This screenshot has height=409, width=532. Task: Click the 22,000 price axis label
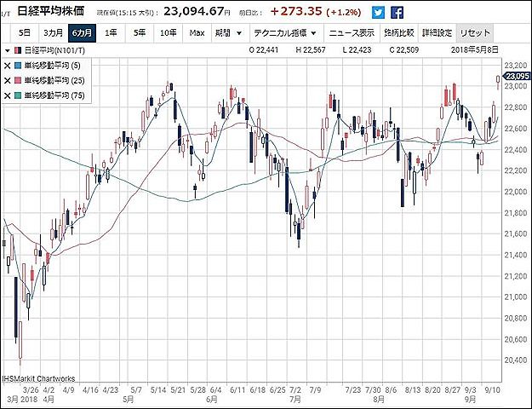(516, 192)
